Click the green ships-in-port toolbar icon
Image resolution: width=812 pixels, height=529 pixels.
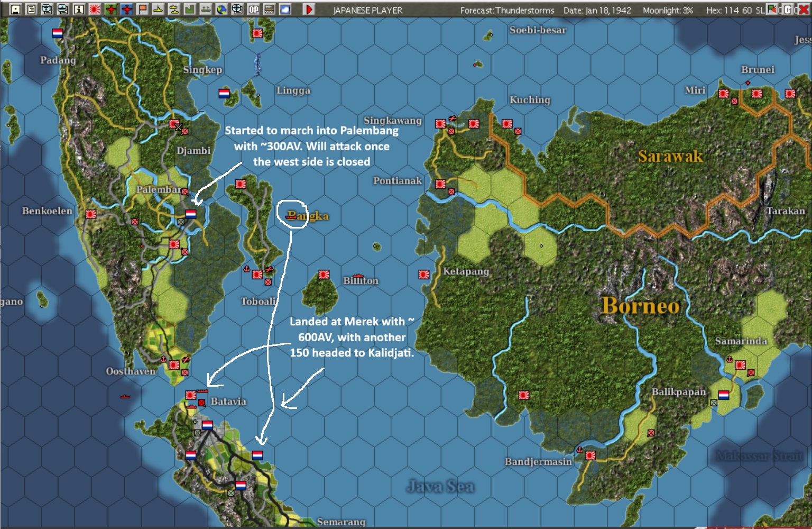(206, 9)
